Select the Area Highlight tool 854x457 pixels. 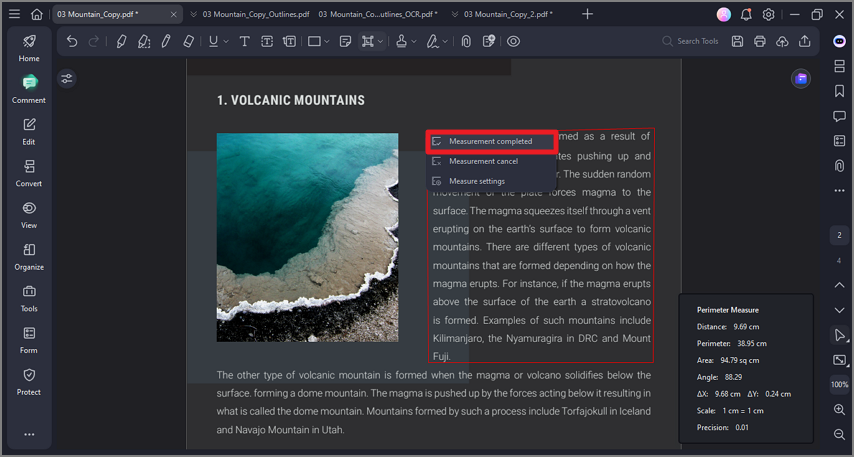[x=144, y=41]
